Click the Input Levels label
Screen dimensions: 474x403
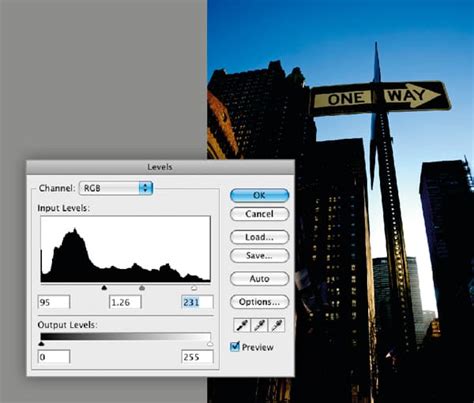(63, 208)
